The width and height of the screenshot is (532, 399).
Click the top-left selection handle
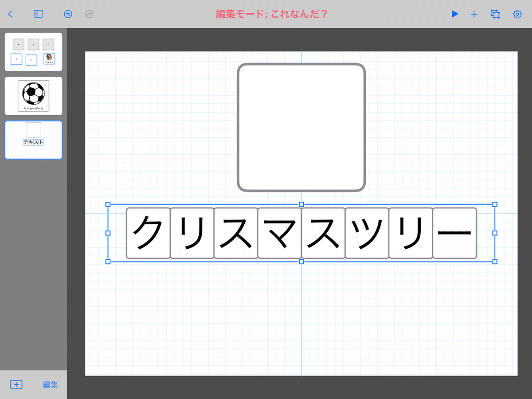tap(108, 204)
